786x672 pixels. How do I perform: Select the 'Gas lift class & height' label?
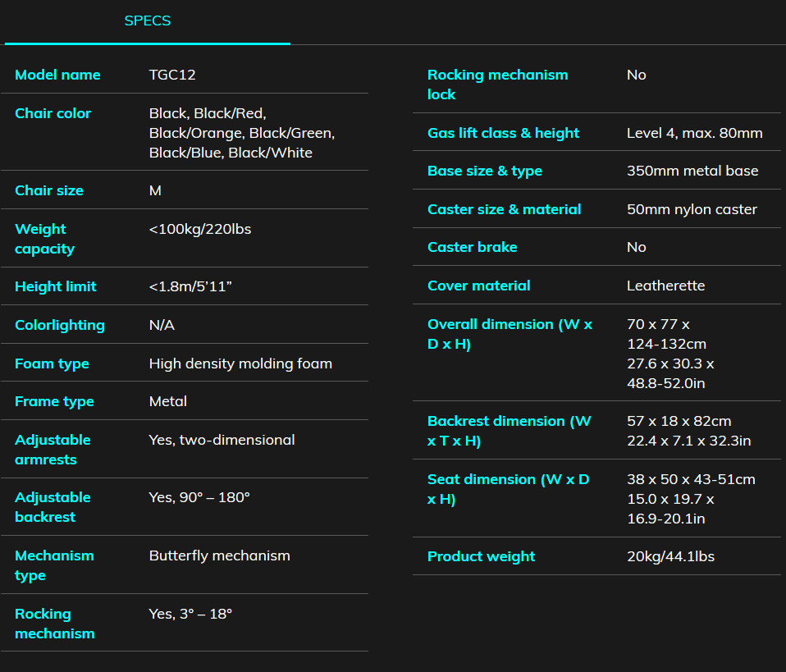[503, 133]
